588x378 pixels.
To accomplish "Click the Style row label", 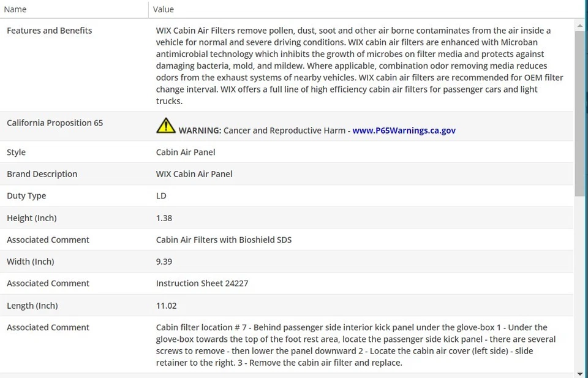I will [x=16, y=153].
